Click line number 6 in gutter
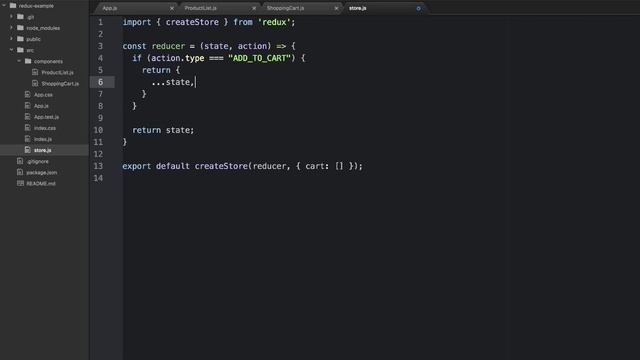 point(100,82)
